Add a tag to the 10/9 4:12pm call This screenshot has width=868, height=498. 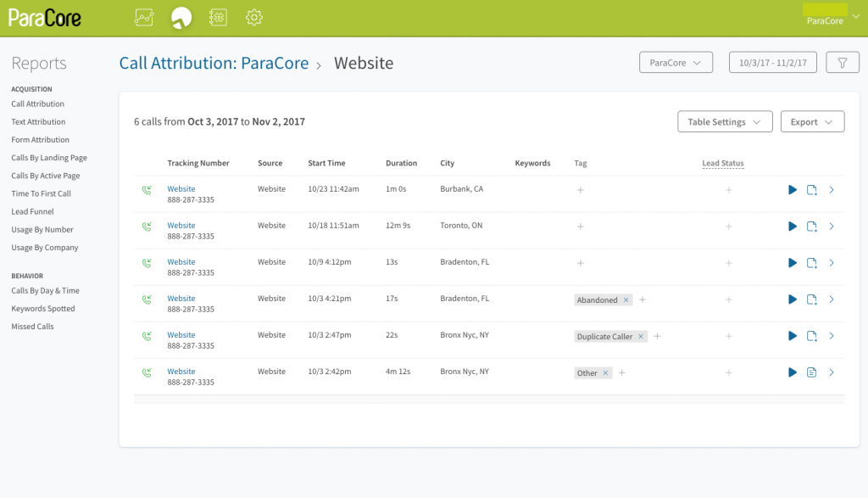pyautogui.click(x=580, y=263)
